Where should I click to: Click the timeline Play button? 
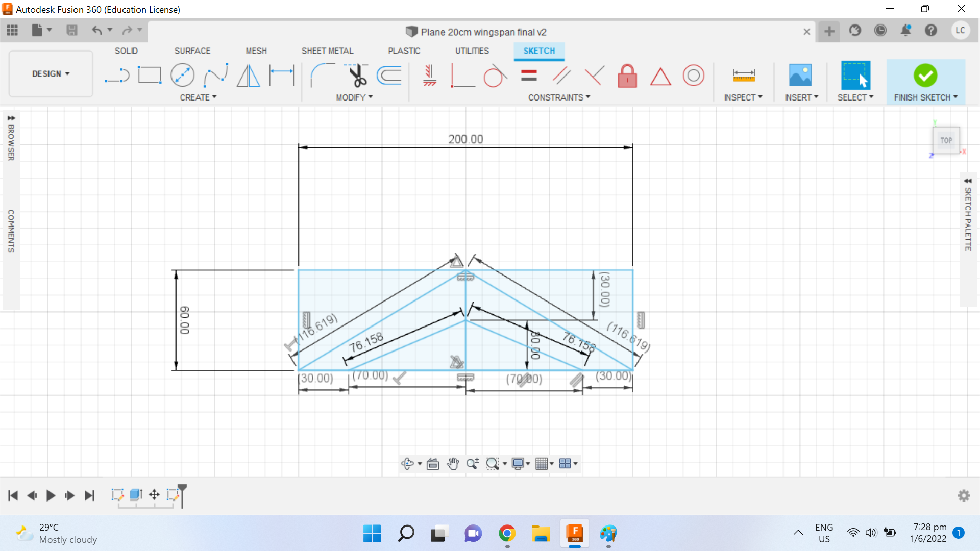tap(51, 495)
